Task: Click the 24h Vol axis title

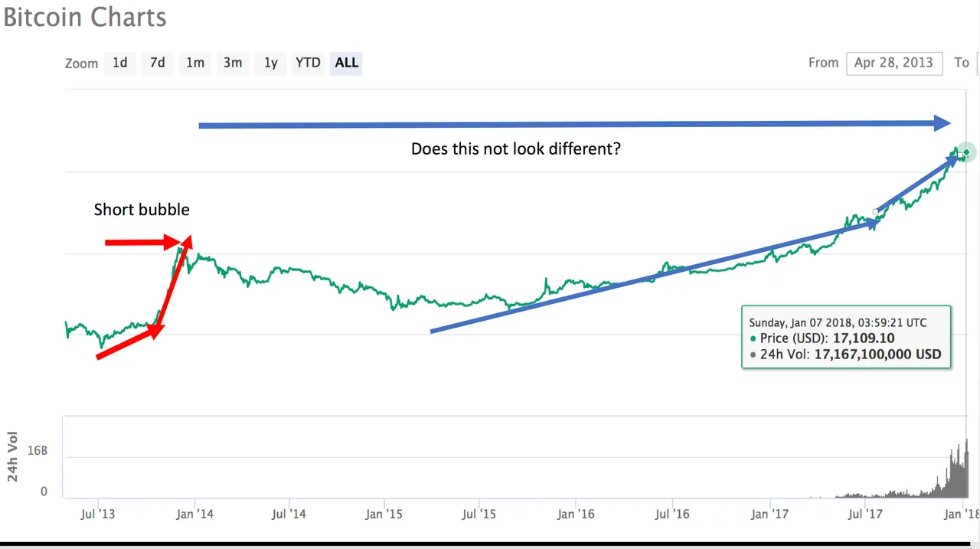Action: pos(14,456)
